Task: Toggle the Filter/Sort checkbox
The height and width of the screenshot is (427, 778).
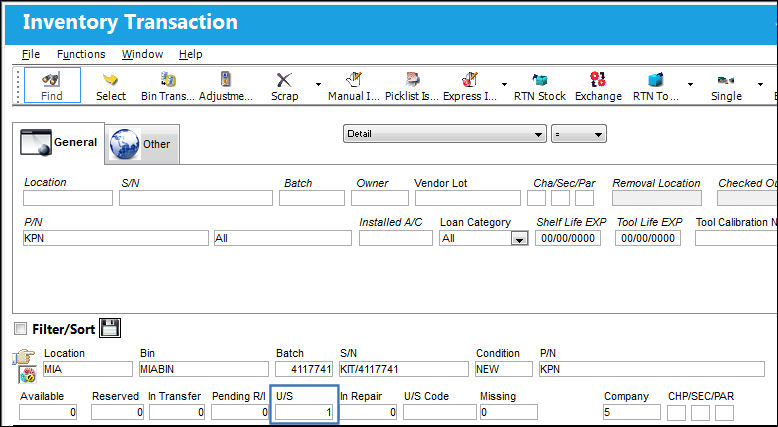Action: pos(20,328)
